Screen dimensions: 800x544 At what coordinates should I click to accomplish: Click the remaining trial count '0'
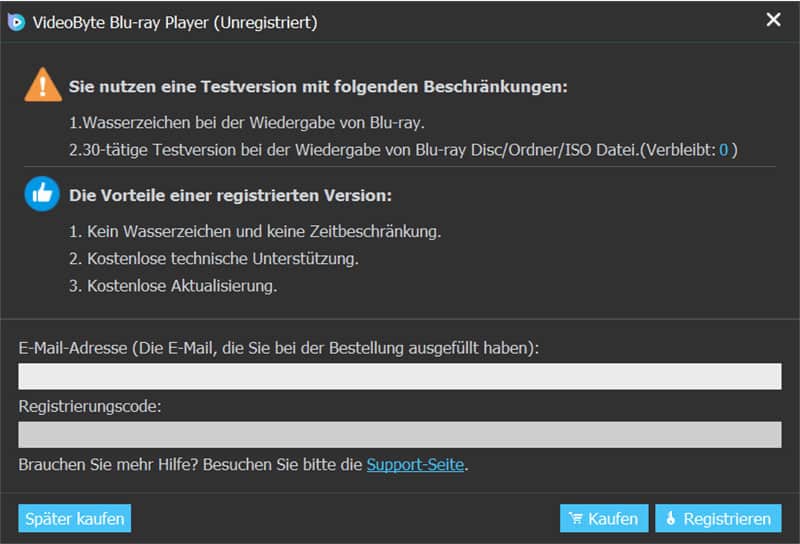click(723, 150)
